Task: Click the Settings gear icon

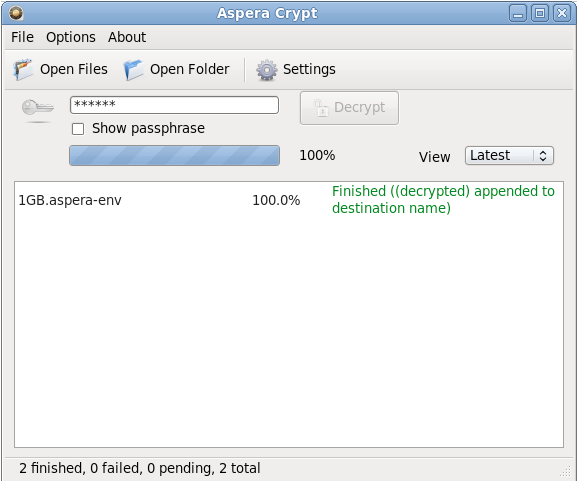Action: tap(267, 70)
